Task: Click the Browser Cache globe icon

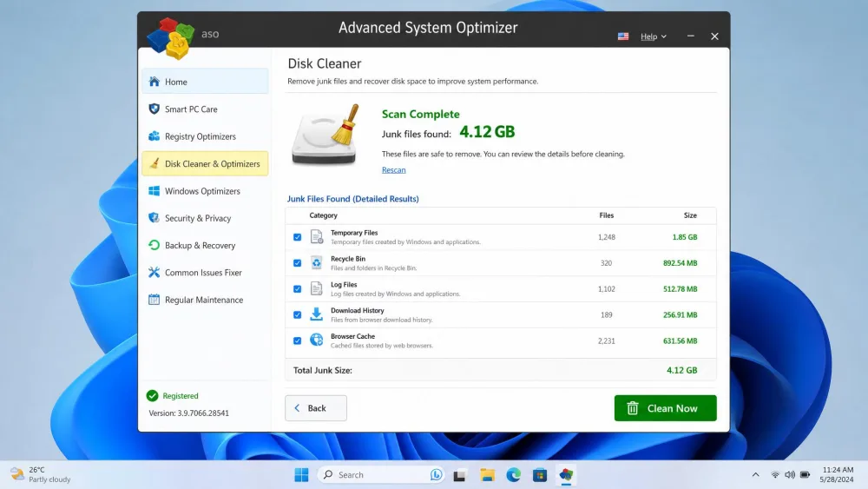Action: tap(317, 340)
